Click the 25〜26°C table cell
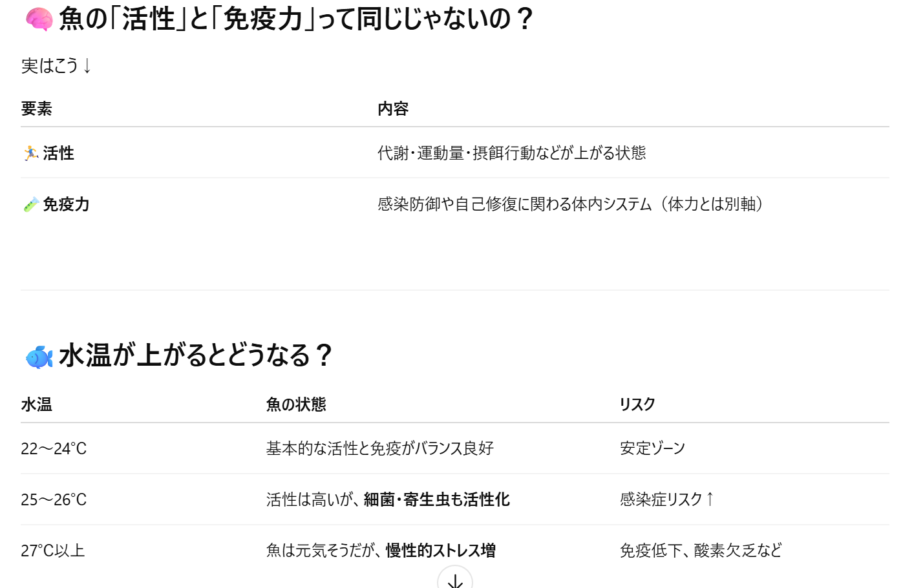903x588 pixels. (x=54, y=499)
